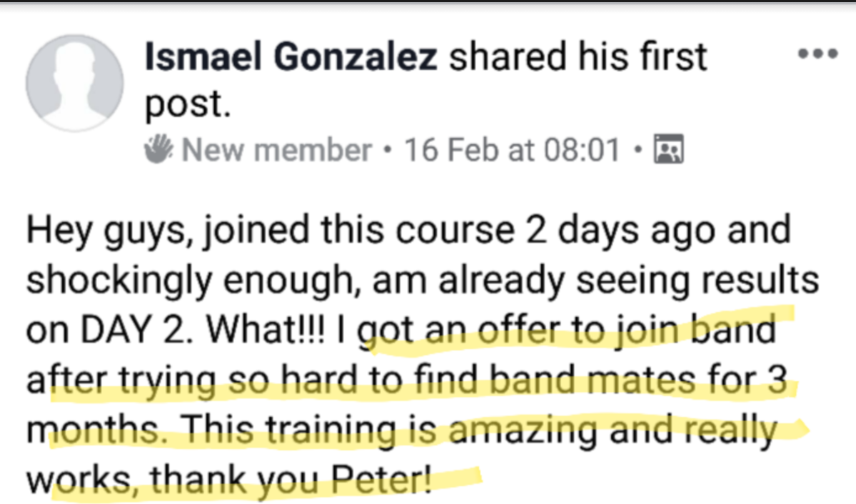Click the word 'post.' in the header
Image resolution: width=856 pixels, height=504 pixels.
[x=187, y=104]
